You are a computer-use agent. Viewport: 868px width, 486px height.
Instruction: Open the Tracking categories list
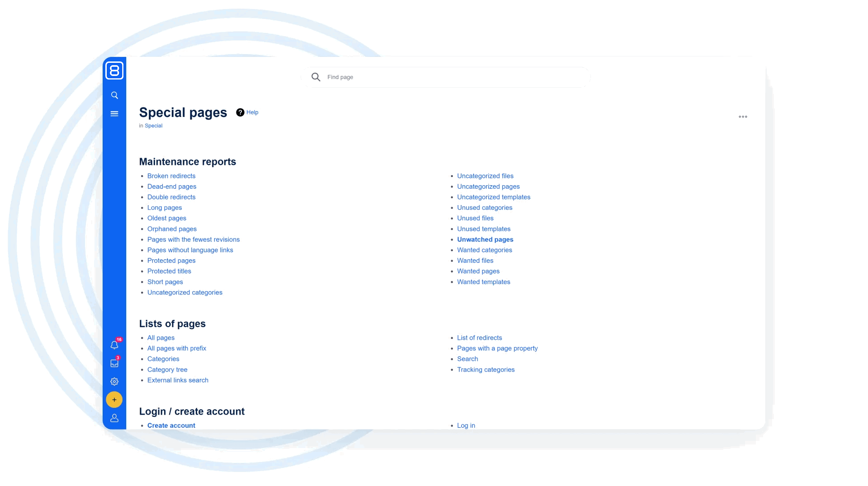tap(486, 370)
